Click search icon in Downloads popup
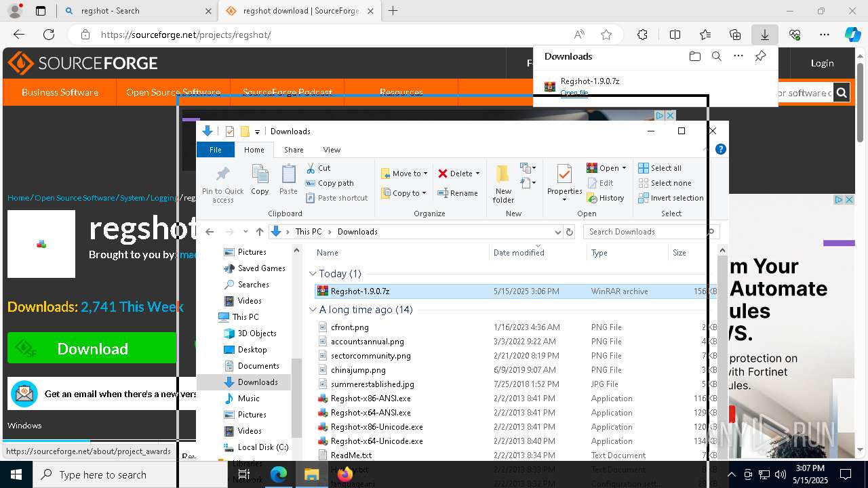Image resolution: width=868 pixels, height=488 pixels. (717, 56)
